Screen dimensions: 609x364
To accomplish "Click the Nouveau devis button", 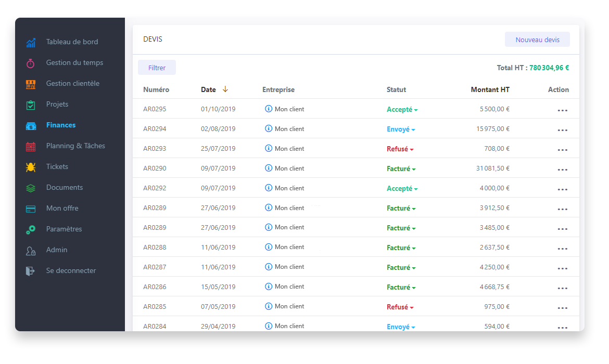I will point(537,40).
